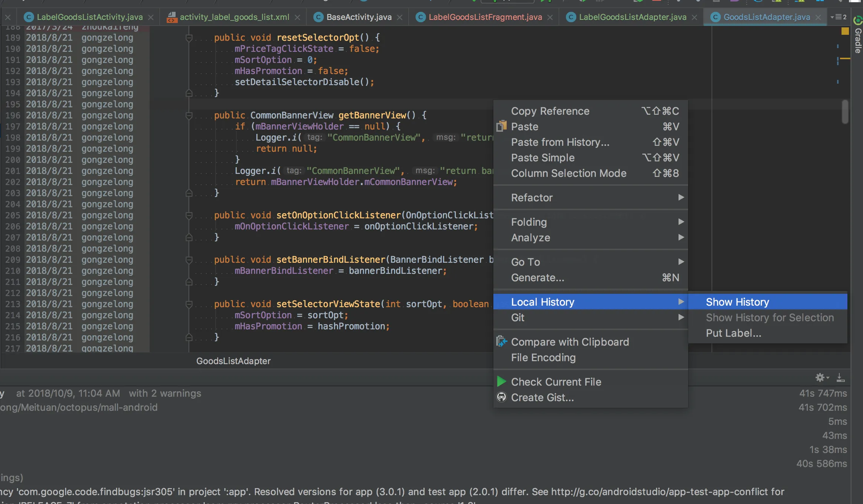The height and width of the screenshot is (504, 863).
Task: Click Put Label... option
Action: [x=733, y=333]
